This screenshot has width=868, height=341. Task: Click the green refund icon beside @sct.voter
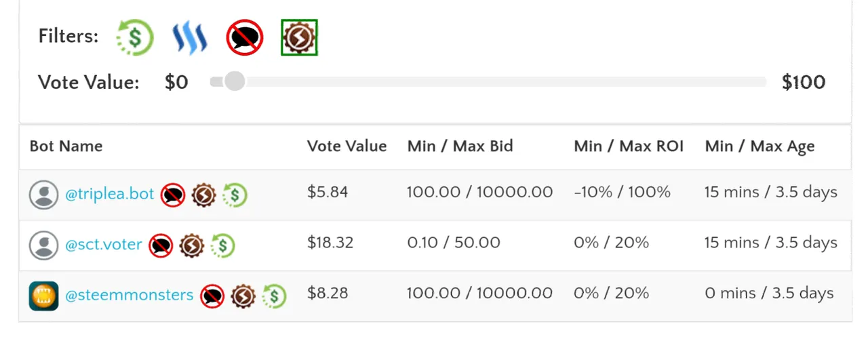coord(222,245)
